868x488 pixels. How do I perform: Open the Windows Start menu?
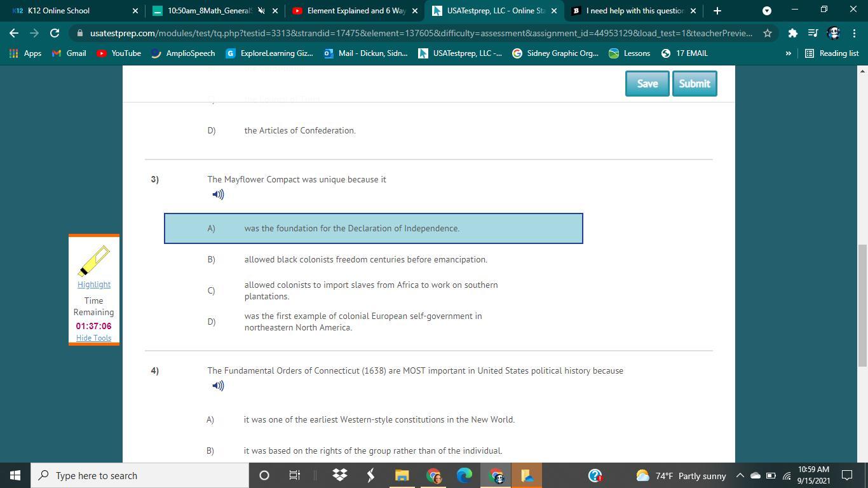click(15, 475)
